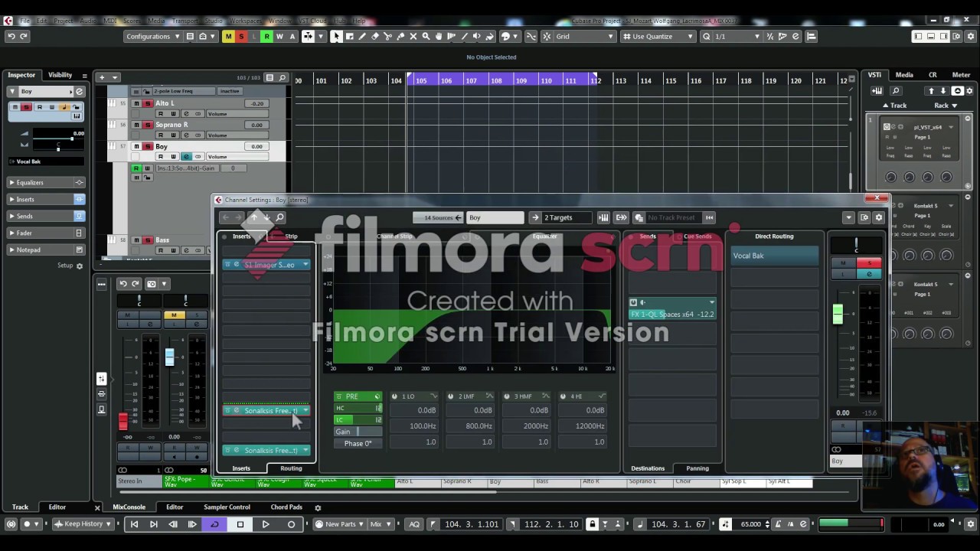Screen dimensions: 980x551
Task: Click the FX 1-QL Spaces send level
Action: pos(672,315)
